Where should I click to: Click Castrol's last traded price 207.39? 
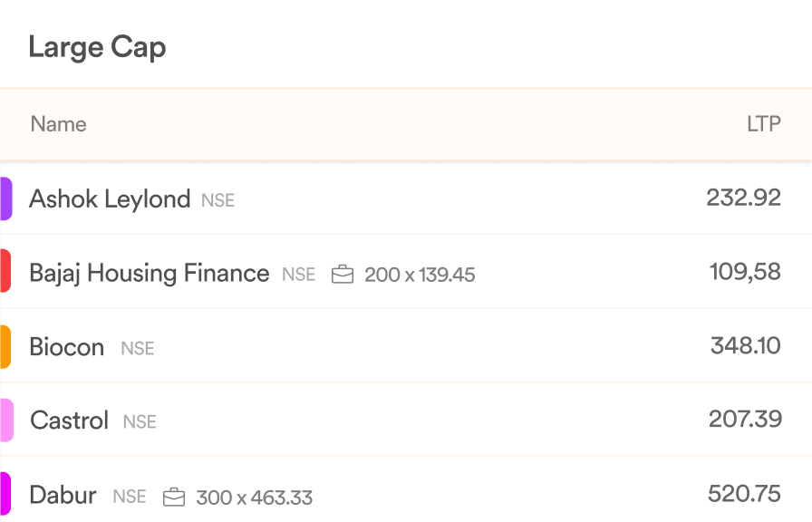click(x=745, y=419)
